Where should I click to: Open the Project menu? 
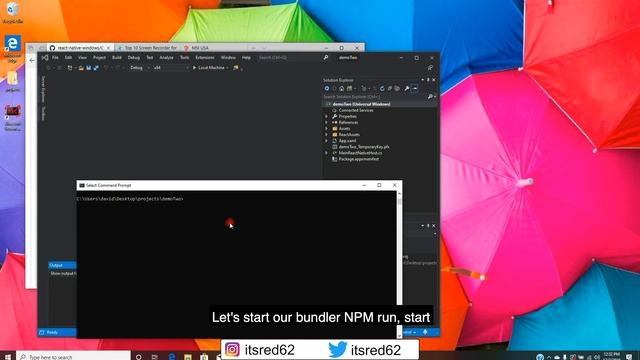click(99, 58)
